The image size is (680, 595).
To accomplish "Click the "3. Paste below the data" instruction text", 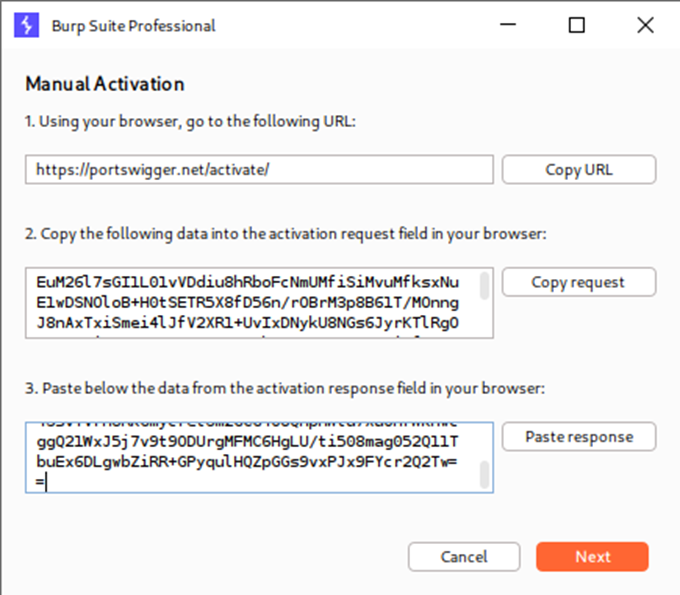I will (x=285, y=388).
